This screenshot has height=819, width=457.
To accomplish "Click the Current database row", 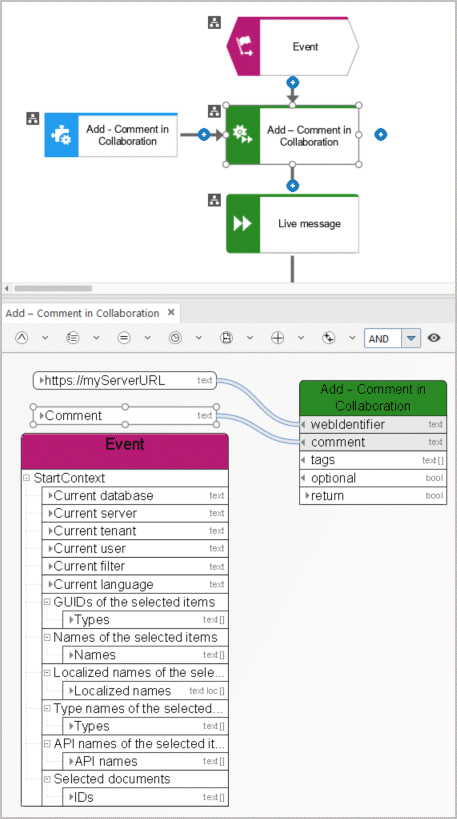I will (135, 496).
